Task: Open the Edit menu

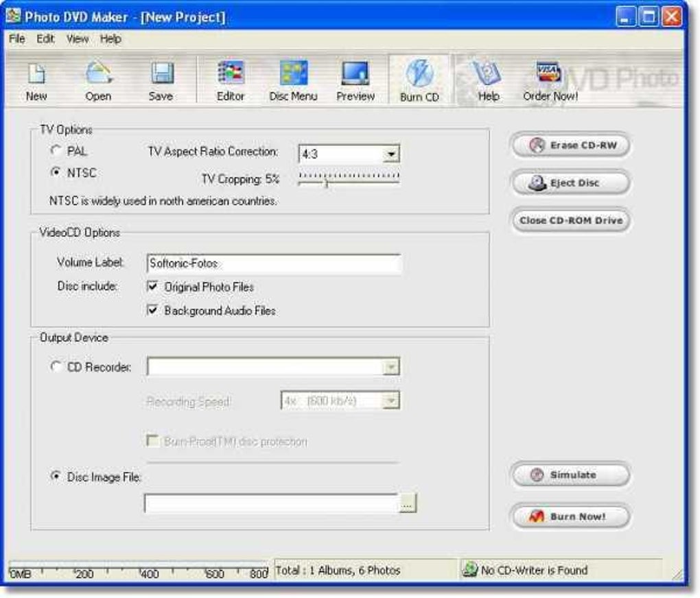Action: pyautogui.click(x=45, y=39)
